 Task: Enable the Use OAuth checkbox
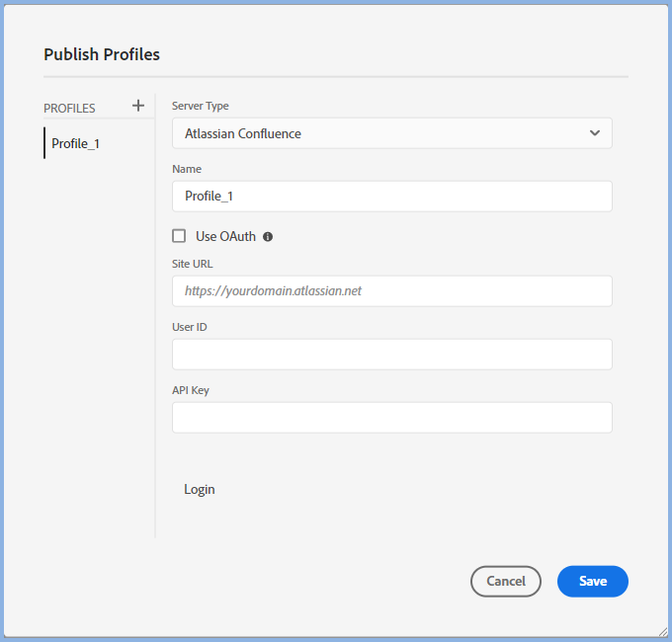(179, 236)
